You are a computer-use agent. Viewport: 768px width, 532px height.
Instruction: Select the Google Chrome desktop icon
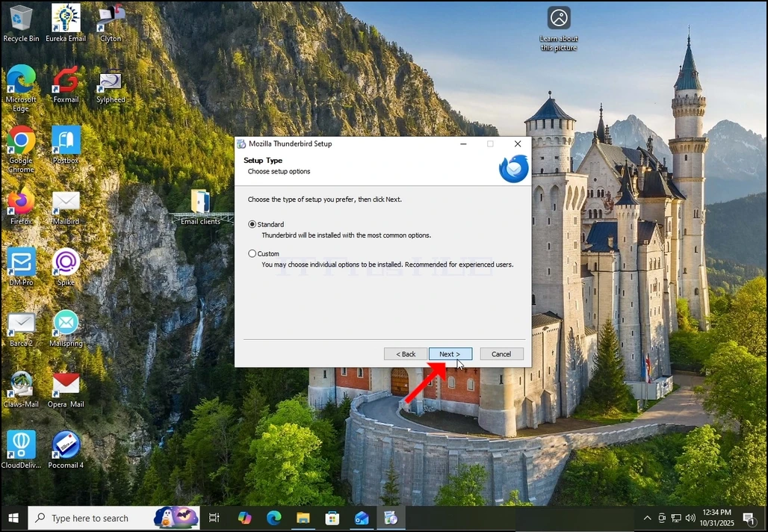pyautogui.click(x=21, y=149)
